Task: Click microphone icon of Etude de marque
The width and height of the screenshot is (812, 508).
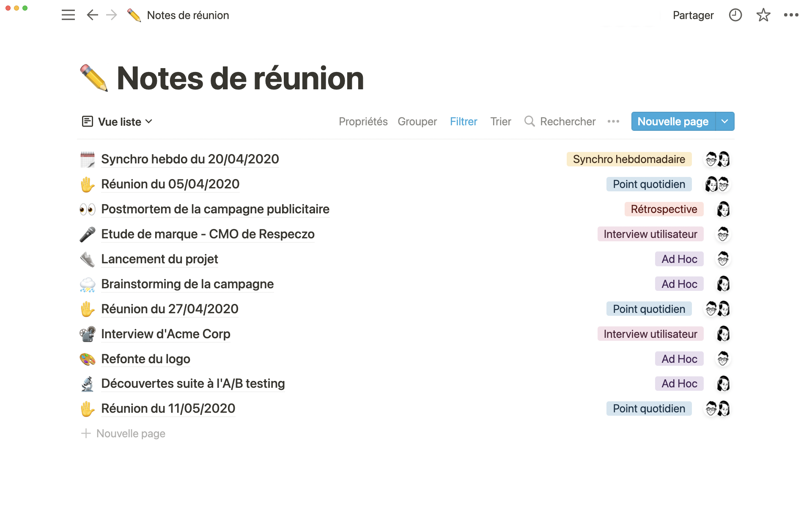Action: [88, 234]
